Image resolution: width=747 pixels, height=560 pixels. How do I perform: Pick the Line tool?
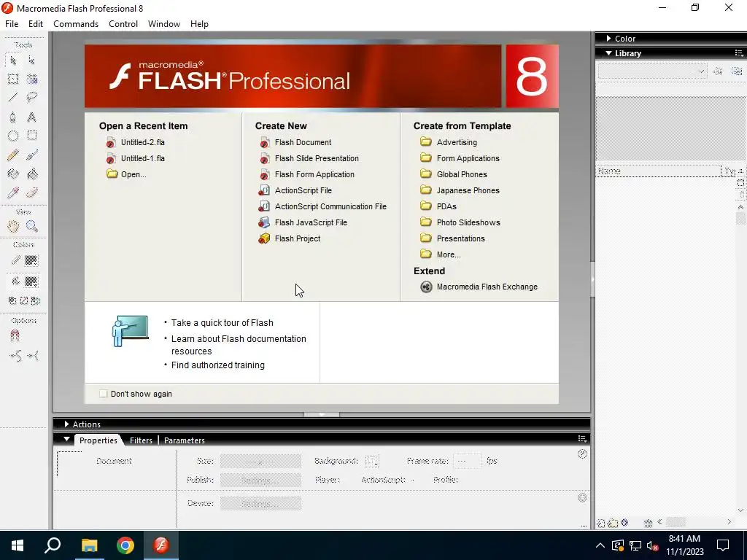pos(13,98)
